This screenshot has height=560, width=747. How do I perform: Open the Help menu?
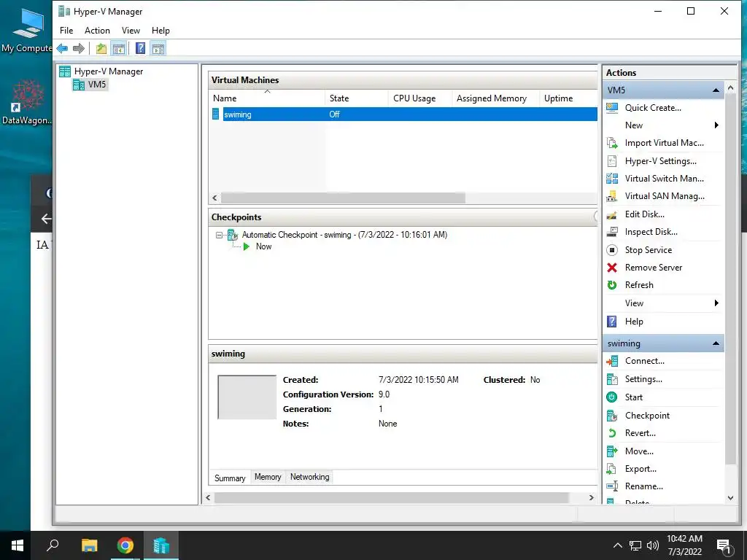pyautogui.click(x=160, y=31)
